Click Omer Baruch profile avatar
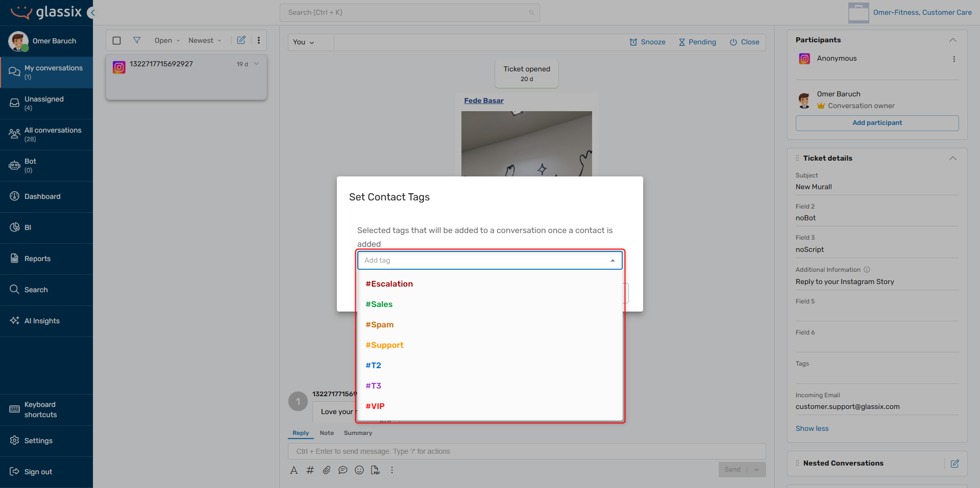The width and height of the screenshot is (980, 488). pos(18,41)
